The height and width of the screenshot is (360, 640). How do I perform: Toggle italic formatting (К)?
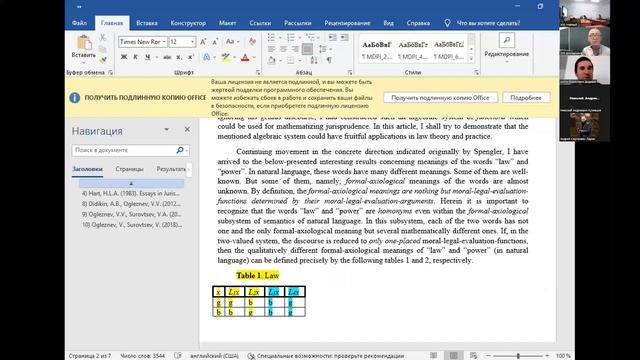click(x=136, y=57)
